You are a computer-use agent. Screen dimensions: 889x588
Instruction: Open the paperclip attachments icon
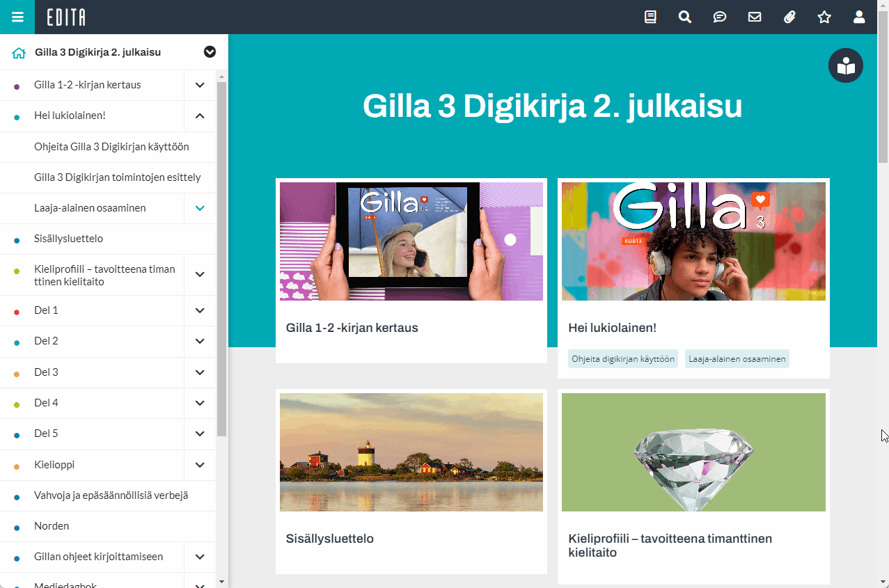click(789, 17)
